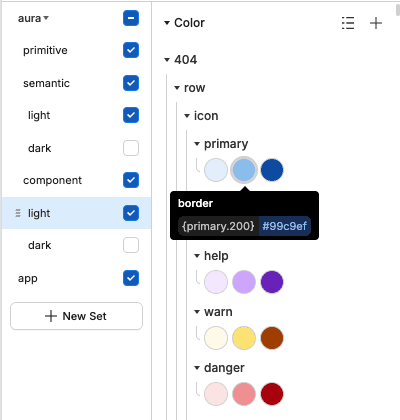
Task: Pick the yellow warn middle swatch
Action: 244,338
